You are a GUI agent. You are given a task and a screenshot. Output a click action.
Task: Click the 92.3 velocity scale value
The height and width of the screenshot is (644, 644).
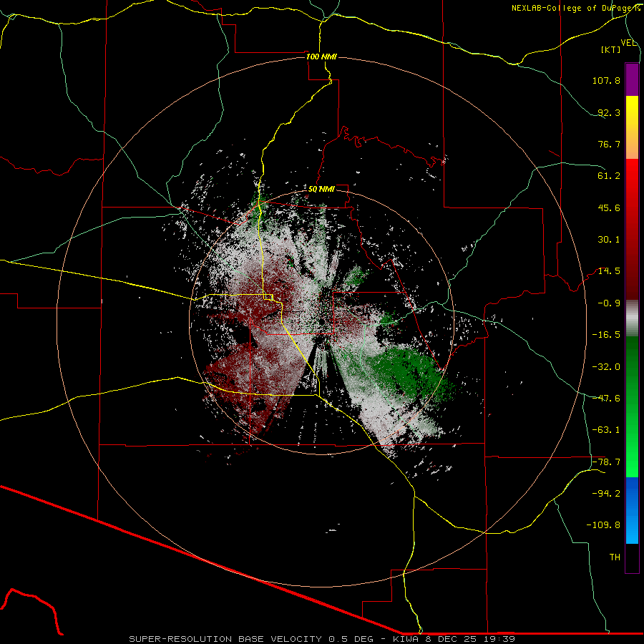click(609, 112)
